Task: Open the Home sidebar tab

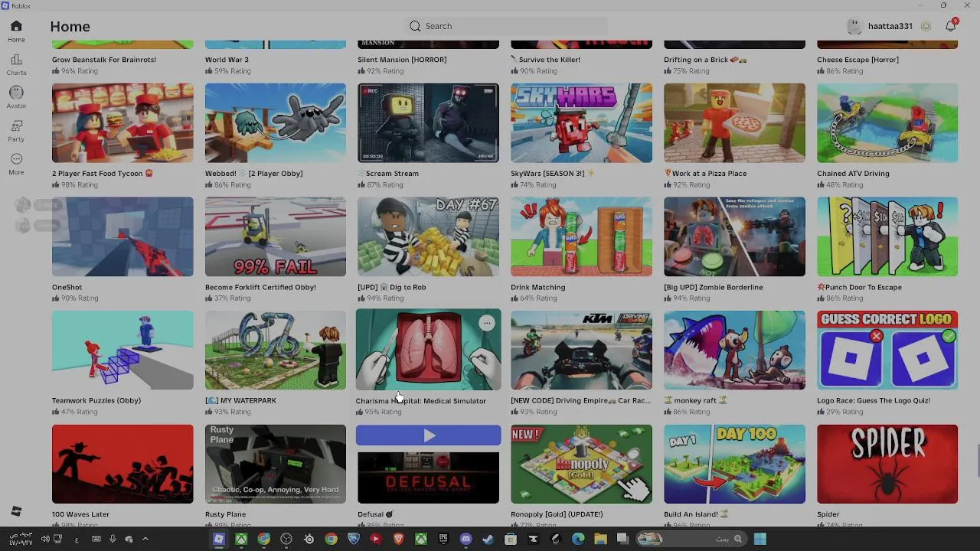Action: point(16,31)
